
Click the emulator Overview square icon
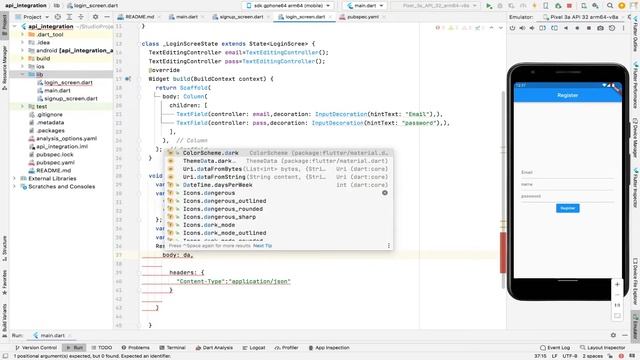click(x=589, y=28)
